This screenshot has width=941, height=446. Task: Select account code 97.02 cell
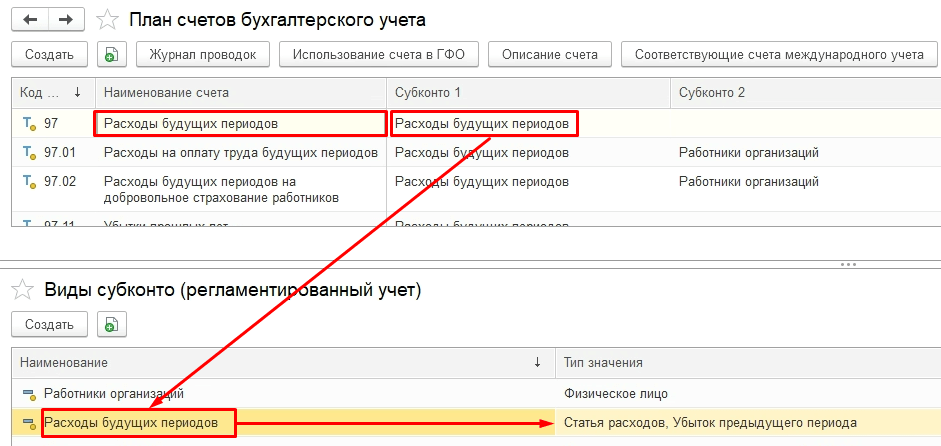click(x=60, y=181)
